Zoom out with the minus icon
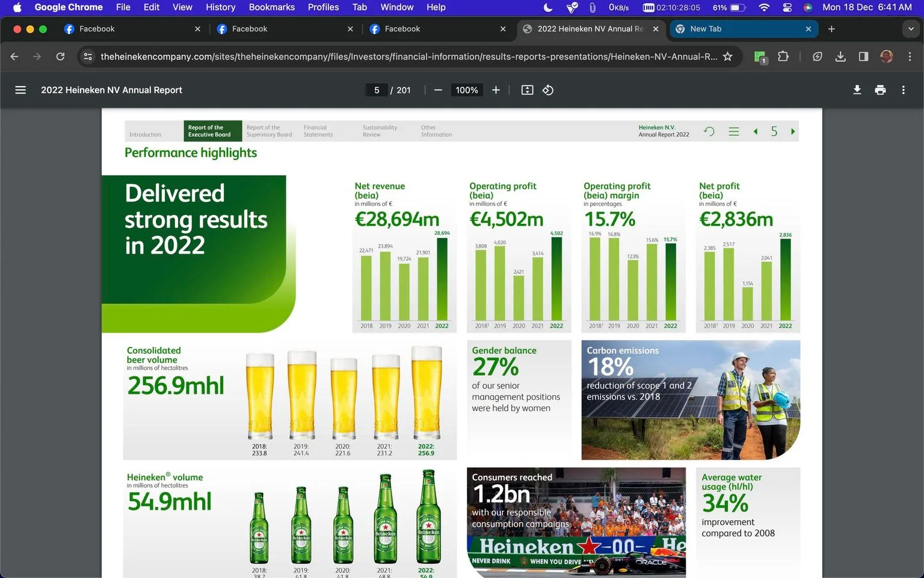This screenshot has height=578, width=924. pyautogui.click(x=438, y=90)
